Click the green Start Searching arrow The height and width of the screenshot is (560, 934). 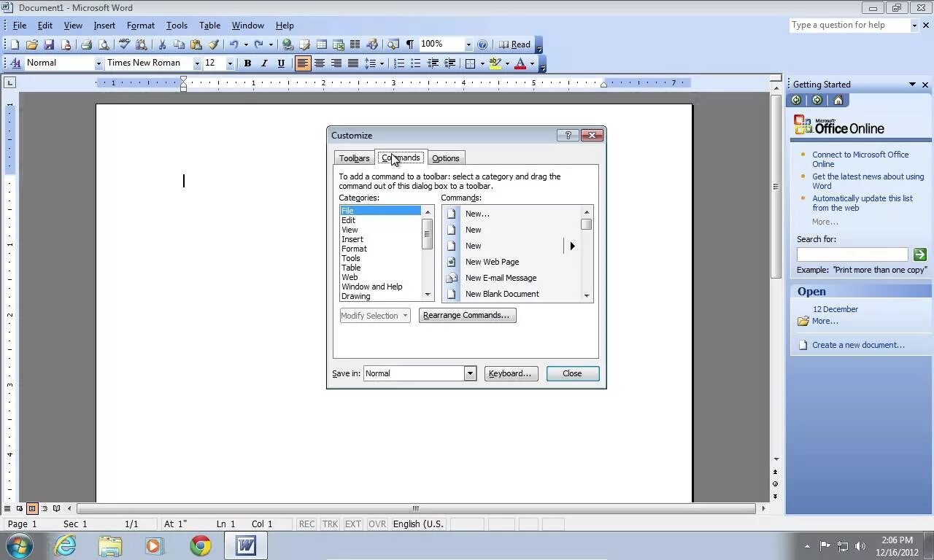[x=919, y=254]
